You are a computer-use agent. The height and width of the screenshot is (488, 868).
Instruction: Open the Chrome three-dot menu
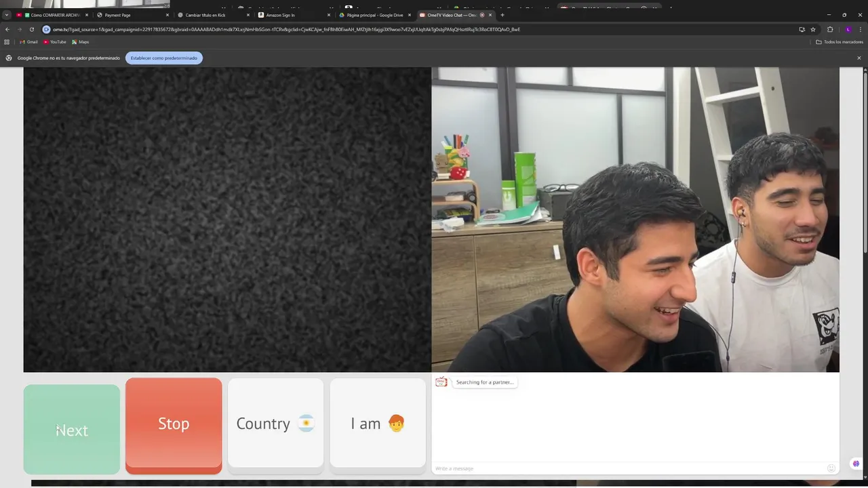861,29
